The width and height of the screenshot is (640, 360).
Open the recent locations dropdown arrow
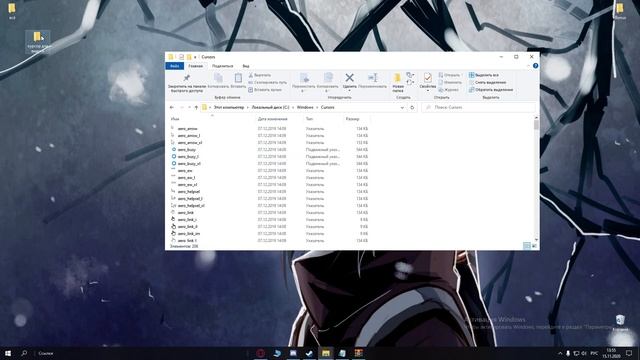189,107
